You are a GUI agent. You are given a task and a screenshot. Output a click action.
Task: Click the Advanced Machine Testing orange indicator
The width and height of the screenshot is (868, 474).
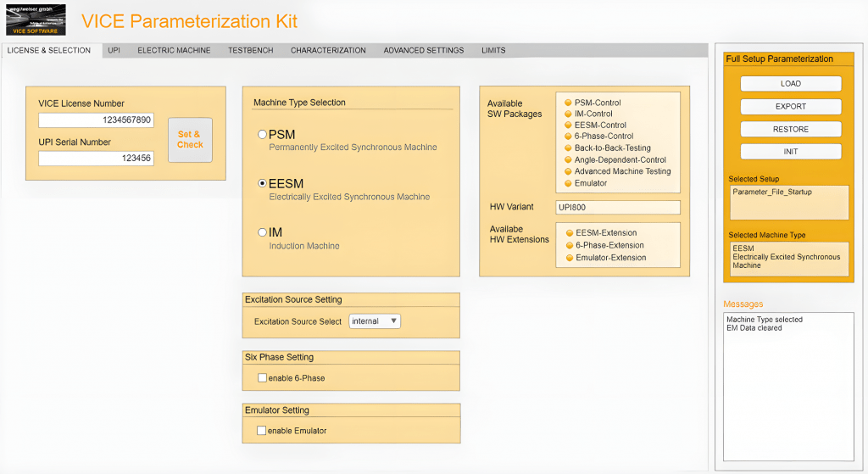568,171
